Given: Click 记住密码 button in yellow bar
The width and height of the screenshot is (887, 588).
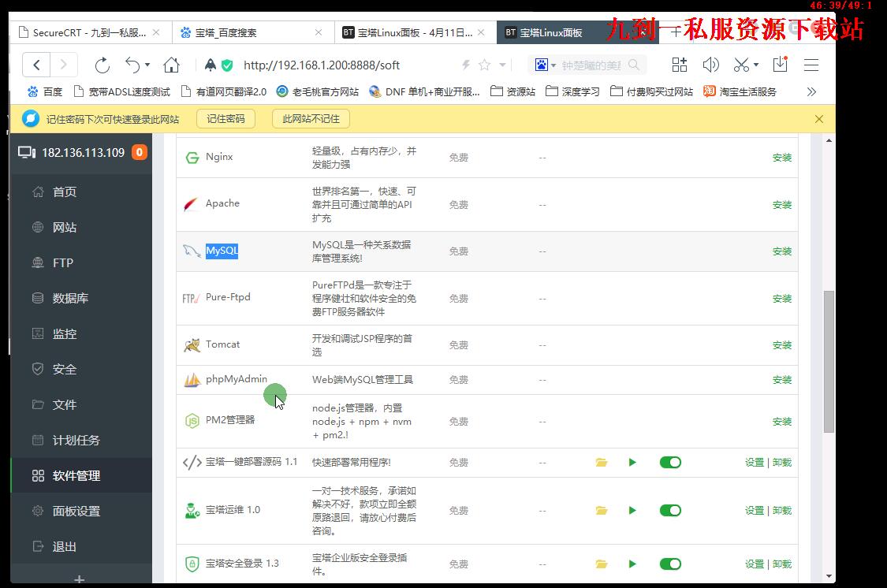Looking at the screenshot, I should (225, 119).
